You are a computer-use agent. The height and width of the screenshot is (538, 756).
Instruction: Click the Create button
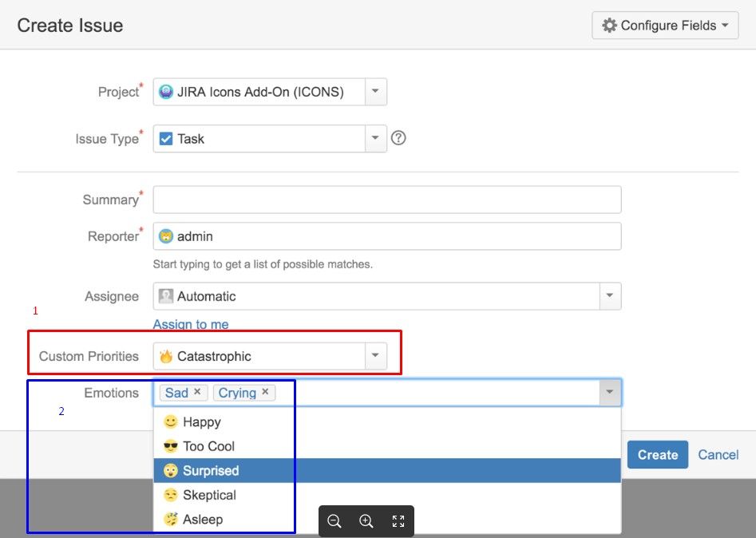(658, 455)
